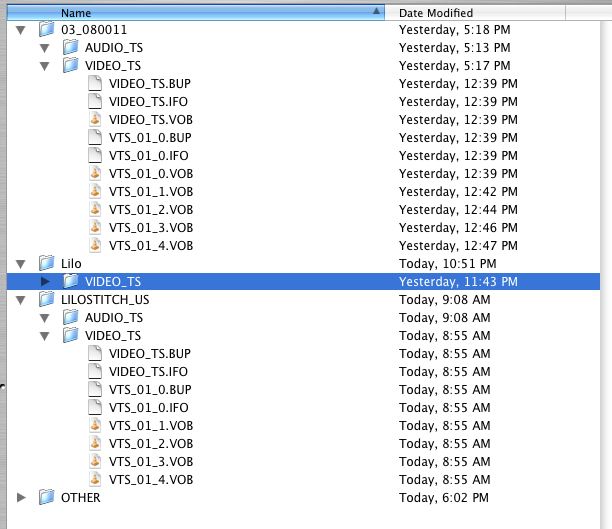Collapse AUDIO_TS under 03_080011
Screen dimensions: 612x529
pyautogui.click(x=45, y=48)
